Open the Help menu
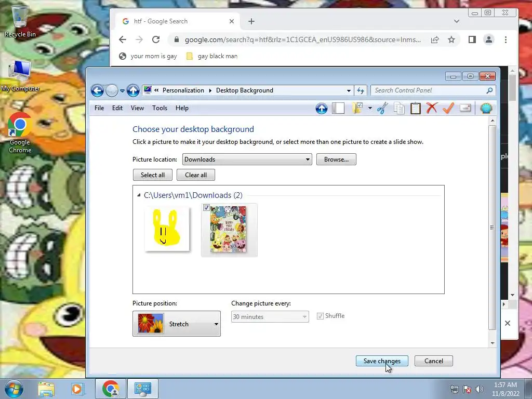 click(x=182, y=108)
